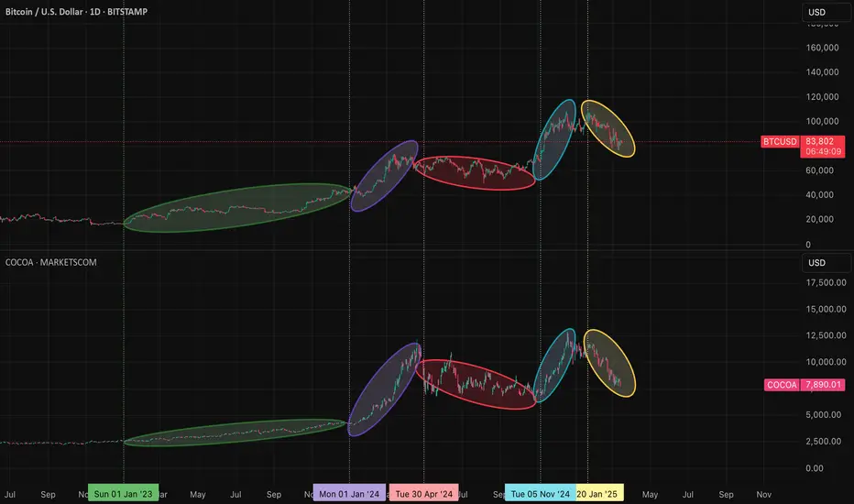Click the green Sun 01 Jan '23 date marker
This screenshot has width=854, height=504.
(124, 494)
